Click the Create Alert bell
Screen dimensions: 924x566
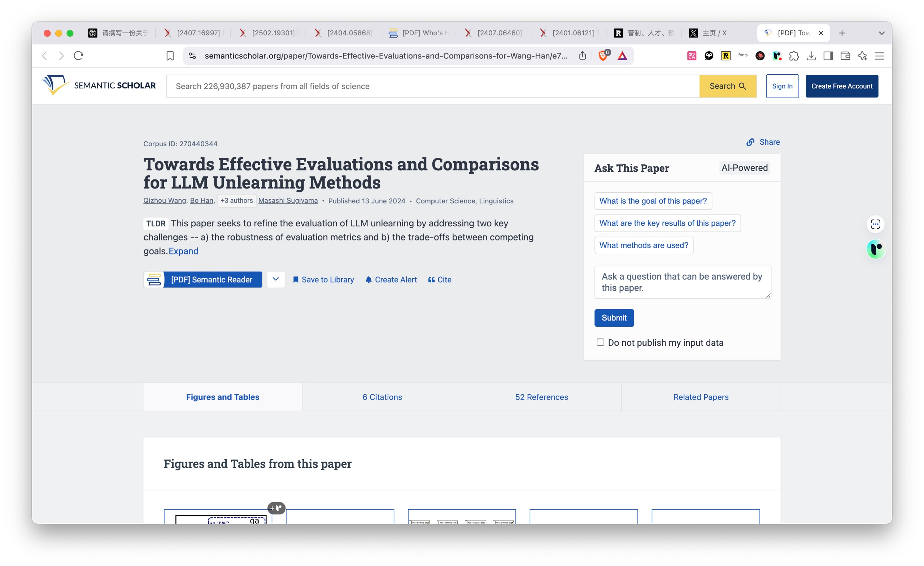coord(369,279)
